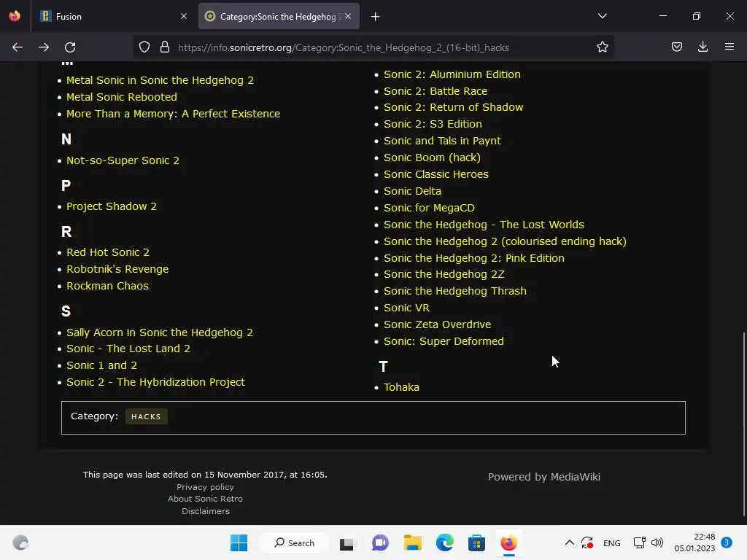This screenshot has height=560, width=747.
Task: Open the sync status tray icon
Action: coord(587,542)
